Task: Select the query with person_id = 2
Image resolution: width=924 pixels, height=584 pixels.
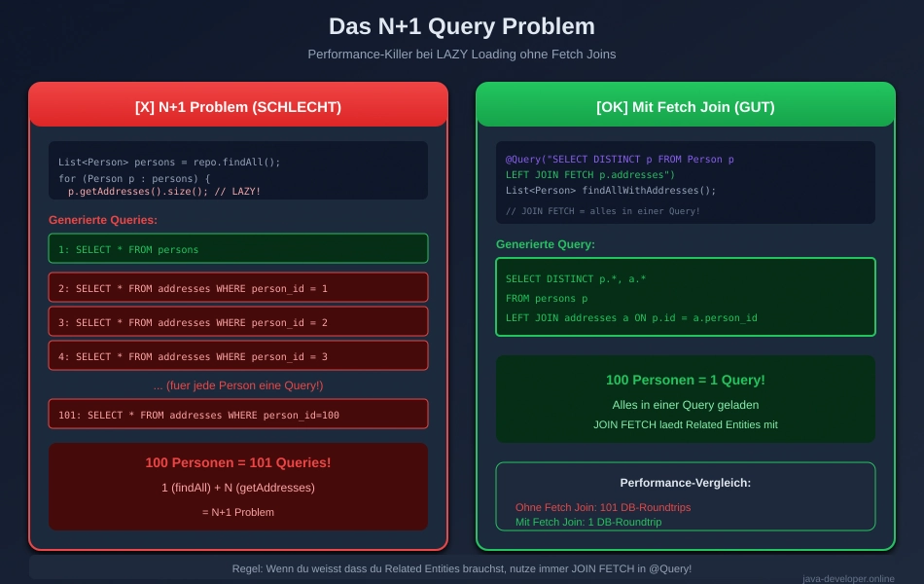Action: tap(238, 322)
